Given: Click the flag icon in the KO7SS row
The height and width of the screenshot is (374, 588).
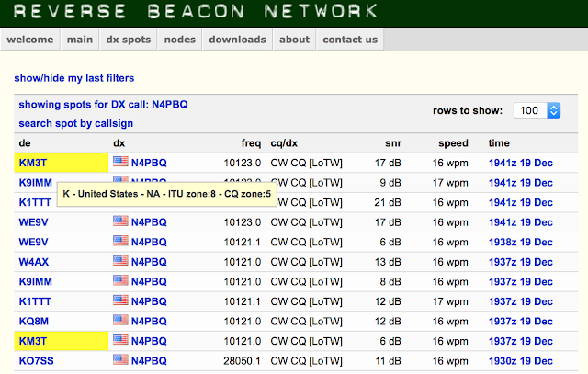Looking at the screenshot, I should point(120,359).
